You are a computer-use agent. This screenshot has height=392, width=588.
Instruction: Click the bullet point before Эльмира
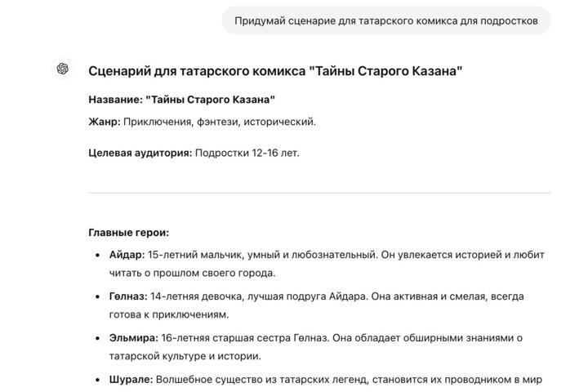click(99, 337)
